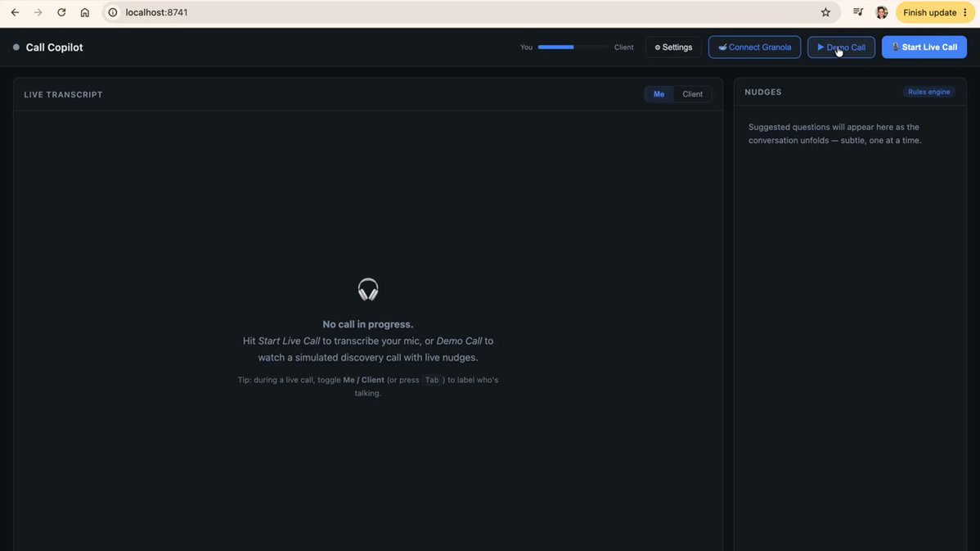Click the NUDGES panel heading

pyautogui.click(x=763, y=92)
